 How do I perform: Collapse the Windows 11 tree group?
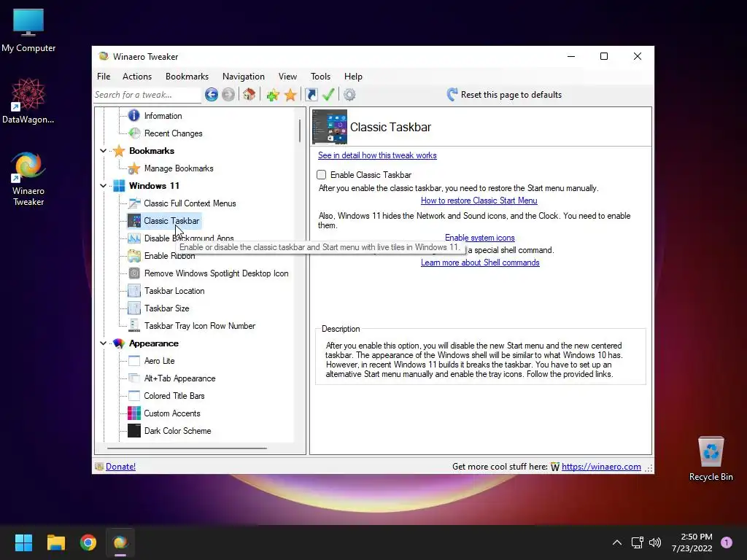pos(104,186)
